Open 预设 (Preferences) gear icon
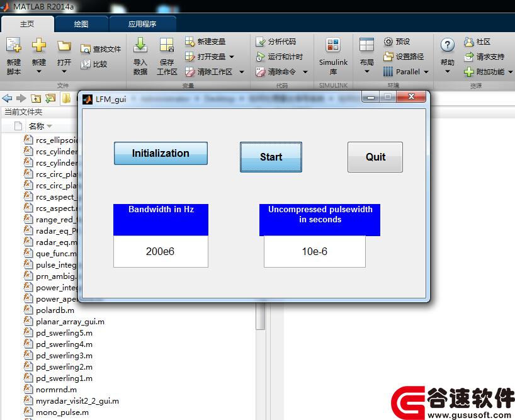This screenshot has width=515, height=420. click(388, 42)
